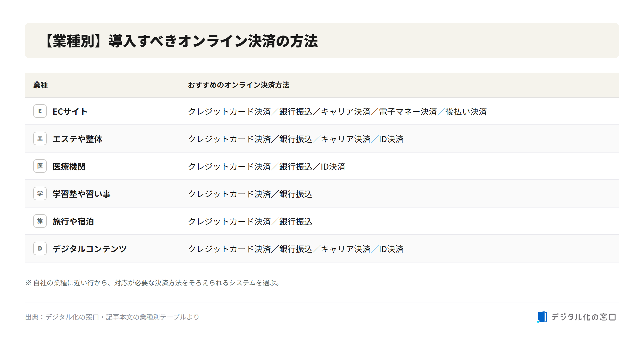
Task: Click the D badge icon beside デジタルコンテンツ
Action: pos(40,248)
